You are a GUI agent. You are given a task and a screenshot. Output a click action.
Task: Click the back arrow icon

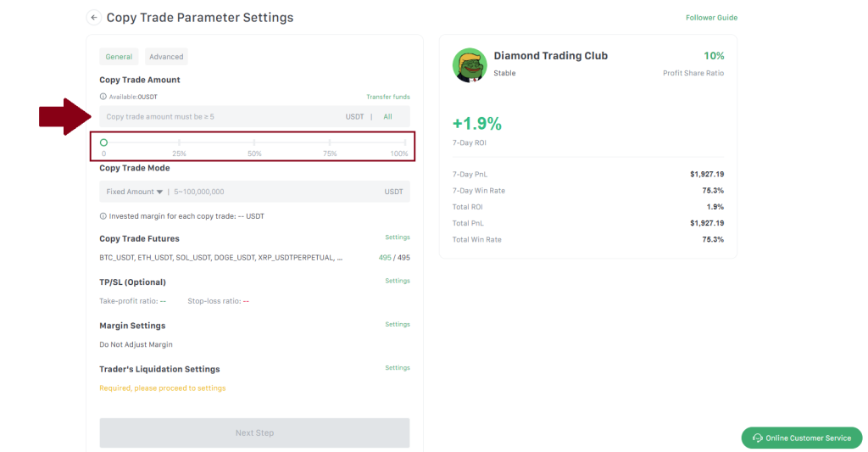pos(93,18)
